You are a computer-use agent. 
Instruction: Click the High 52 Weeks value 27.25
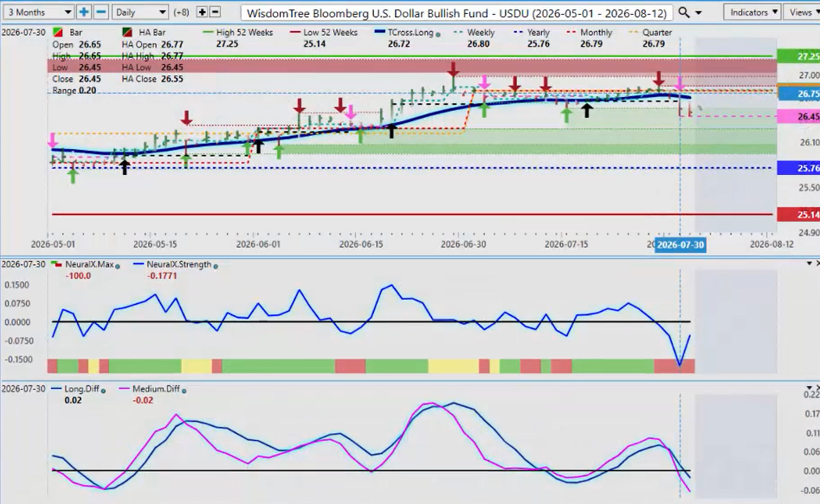click(227, 44)
